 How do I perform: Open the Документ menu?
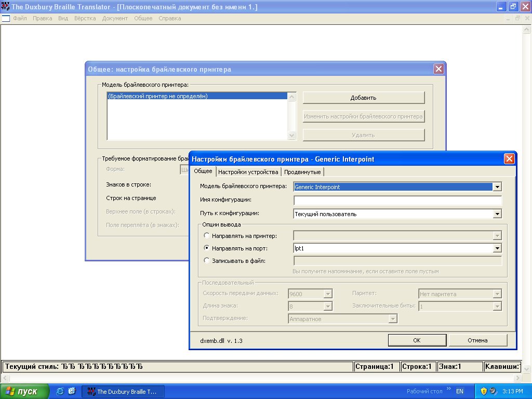coord(115,18)
